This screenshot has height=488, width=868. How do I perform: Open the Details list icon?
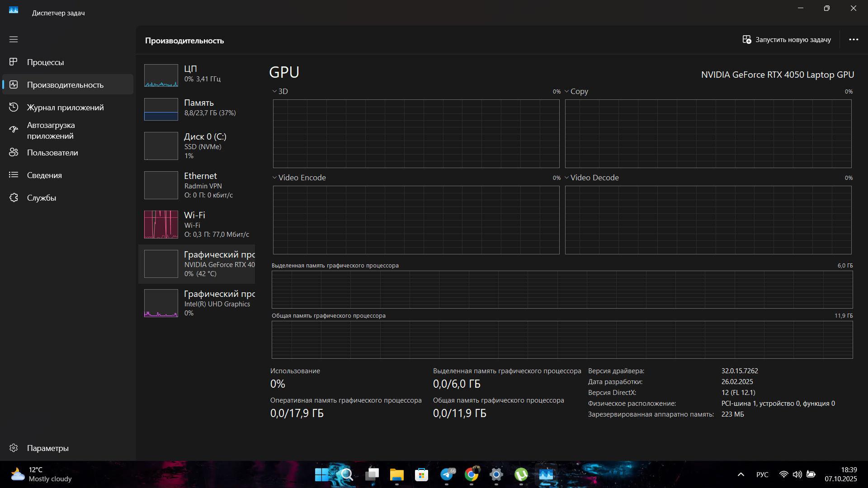[14, 175]
